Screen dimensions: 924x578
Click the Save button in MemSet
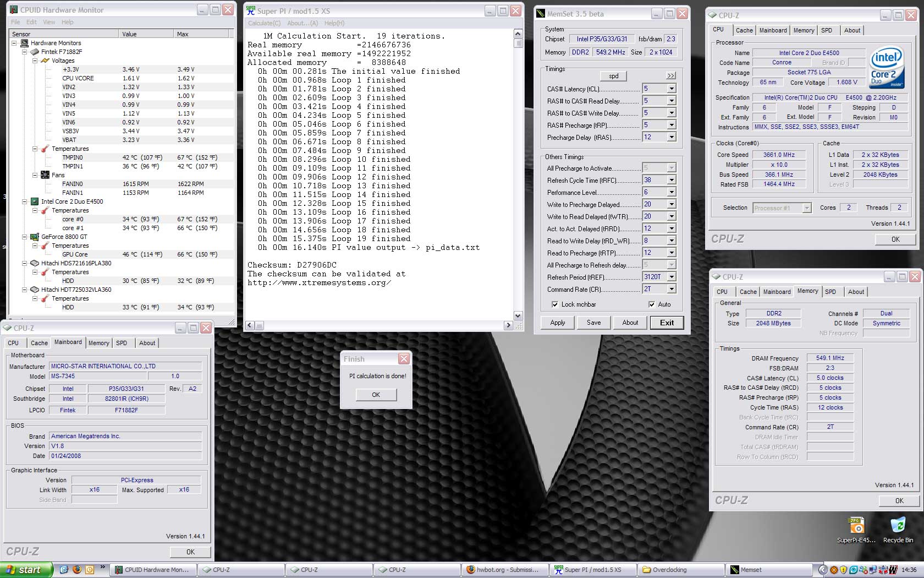594,323
